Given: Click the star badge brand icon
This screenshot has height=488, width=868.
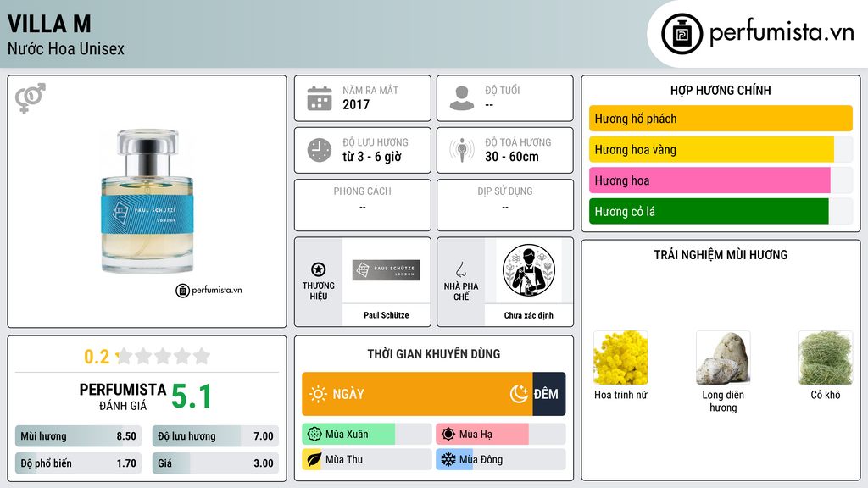Looking at the screenshot, I should [x=319, y=269].
